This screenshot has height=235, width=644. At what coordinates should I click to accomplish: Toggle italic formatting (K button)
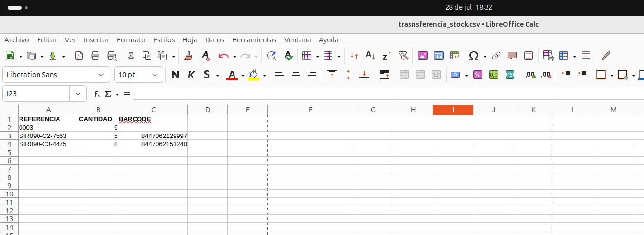(x=191, y=75)
